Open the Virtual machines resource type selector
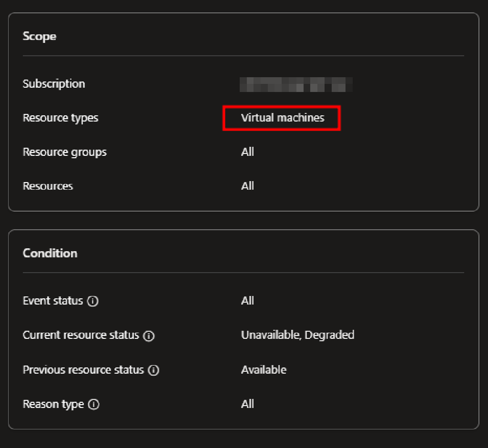This screenshot has height=448, width=488. tap(281, 118)
